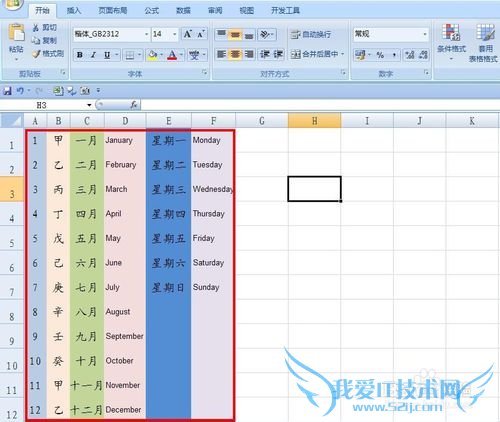Click the Name Box showing H3
The width and height of the screenshot is (500, 422).
pyautogui.click(x=43, y=105)
